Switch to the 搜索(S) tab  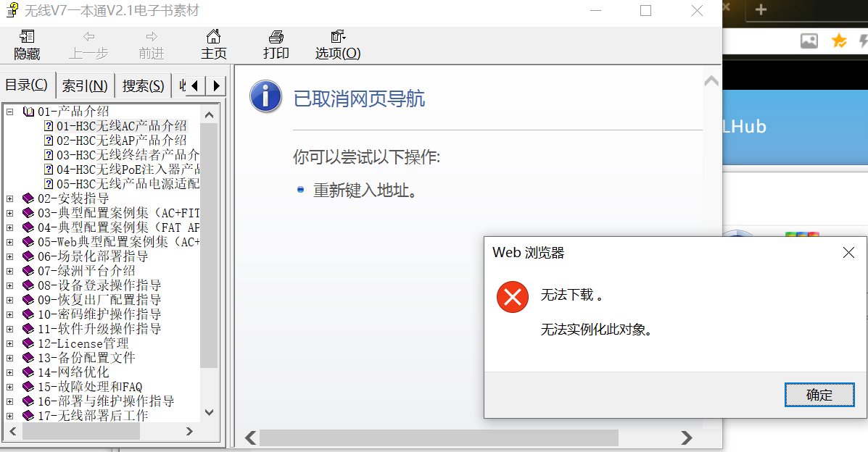tap(144, 85)
